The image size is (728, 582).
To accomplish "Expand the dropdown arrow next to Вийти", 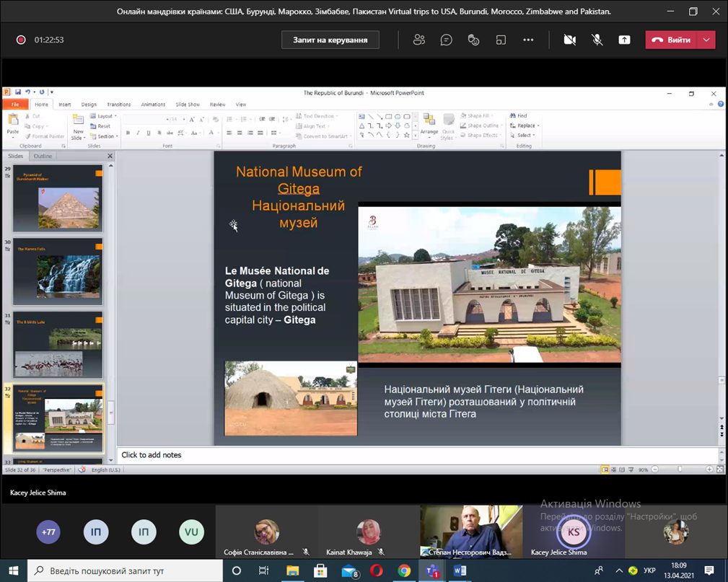I will [706, 40].
